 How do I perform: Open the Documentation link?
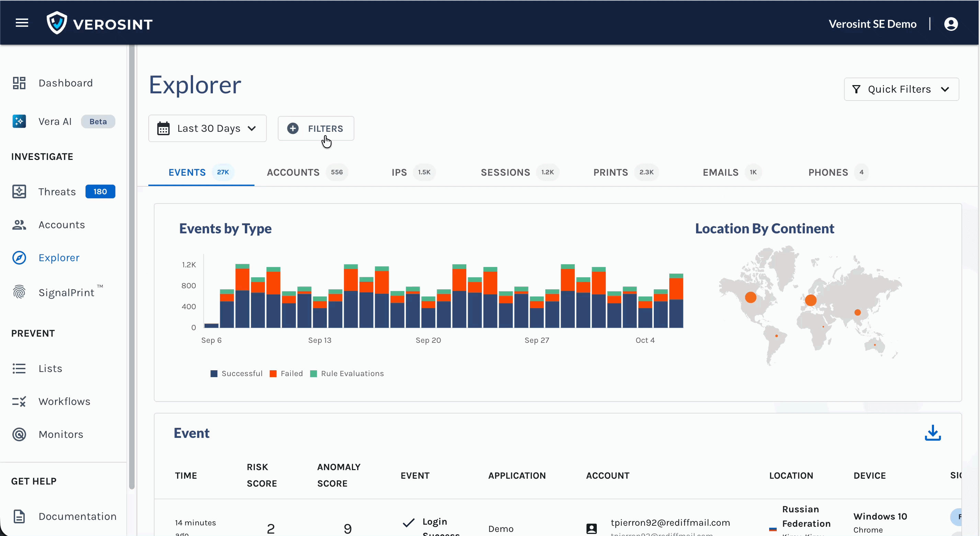(x=77, y=516)
